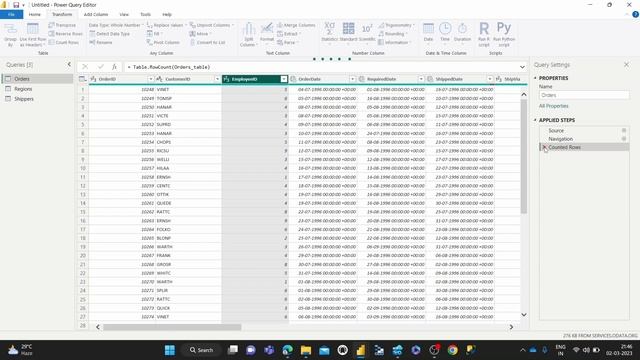Open the Rounding dropdown
Image resolution: width=640 pixels, height=360 pixels.
tap(393, 33)
